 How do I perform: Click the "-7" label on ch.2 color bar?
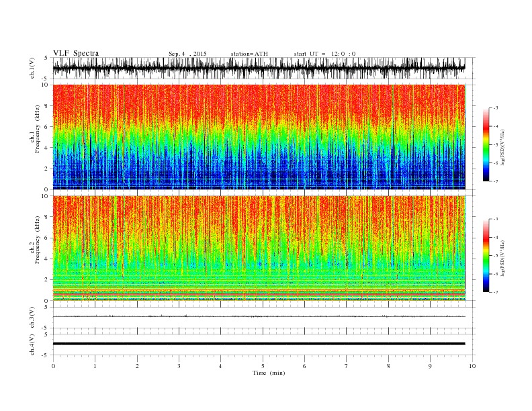pos(495,292)
